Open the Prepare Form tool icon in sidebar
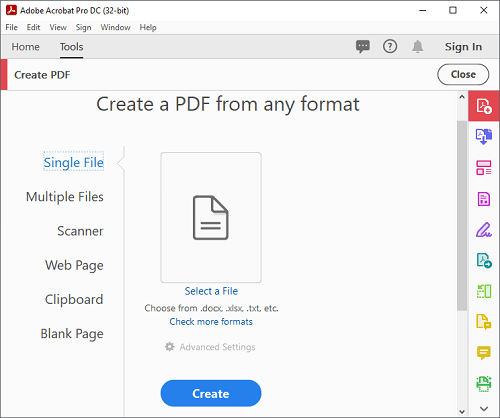 pos(484,199)
